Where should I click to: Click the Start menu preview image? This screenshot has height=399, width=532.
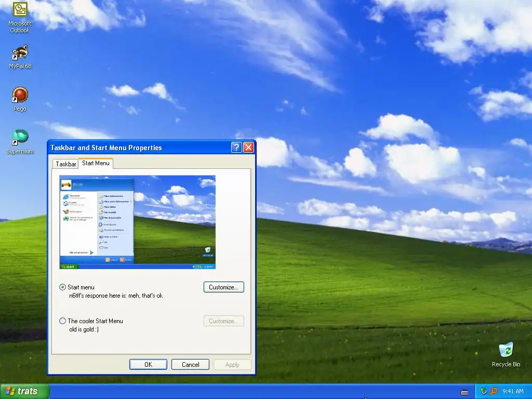click(137, 222)
